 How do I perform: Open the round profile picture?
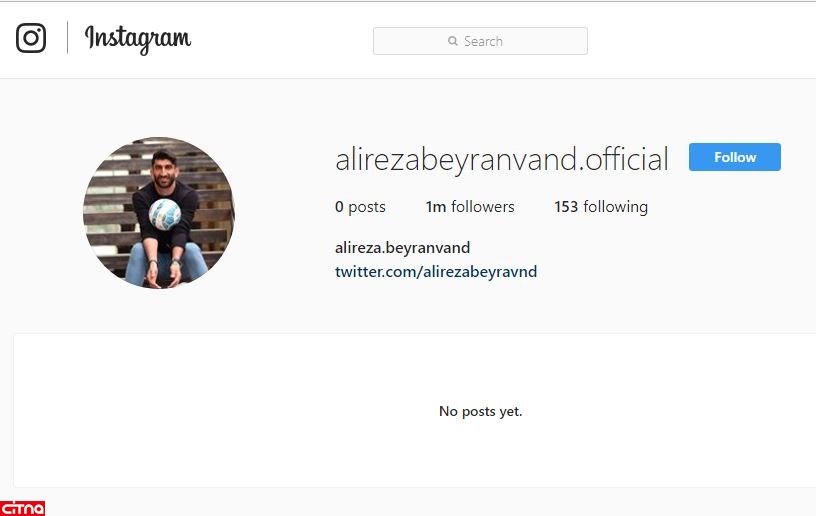tap(159, 212)
